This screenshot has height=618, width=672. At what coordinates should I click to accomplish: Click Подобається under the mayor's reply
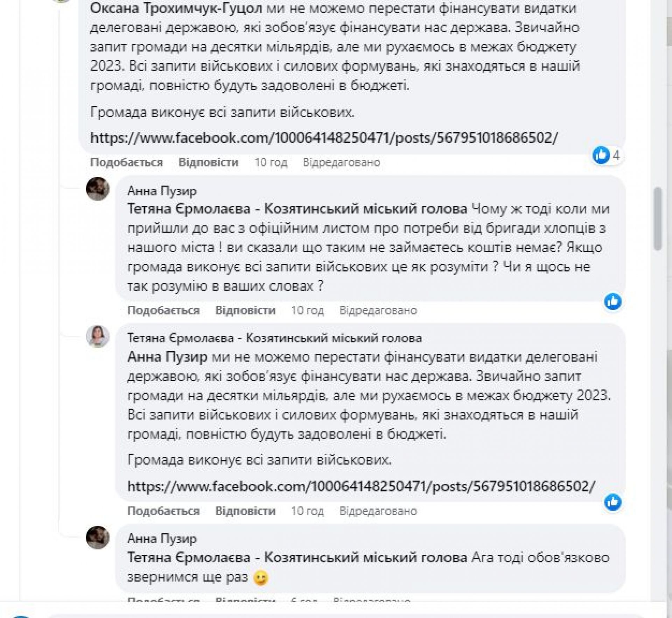(163, 511)
